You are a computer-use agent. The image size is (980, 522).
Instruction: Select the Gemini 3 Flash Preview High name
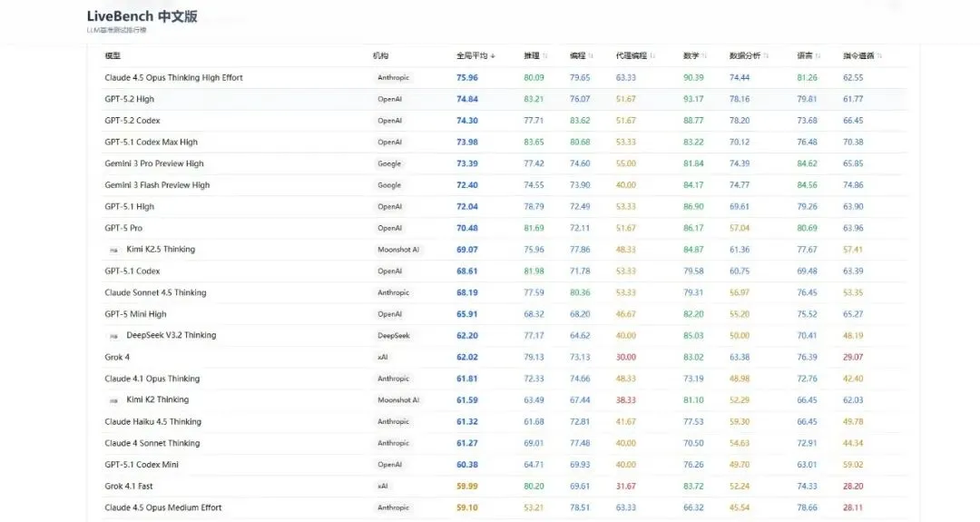(158, 185)
